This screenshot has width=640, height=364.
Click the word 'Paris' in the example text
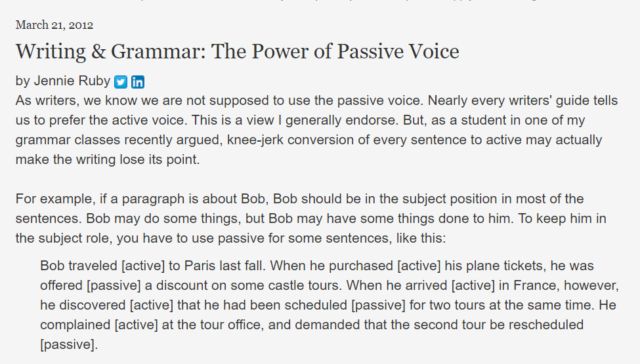tap(200, 266)
